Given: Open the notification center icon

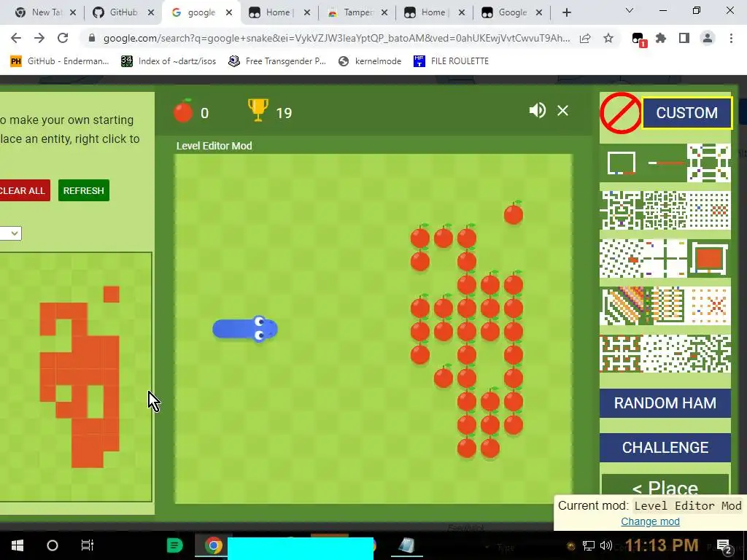Looking at the screenshot, I should (724, 545).
